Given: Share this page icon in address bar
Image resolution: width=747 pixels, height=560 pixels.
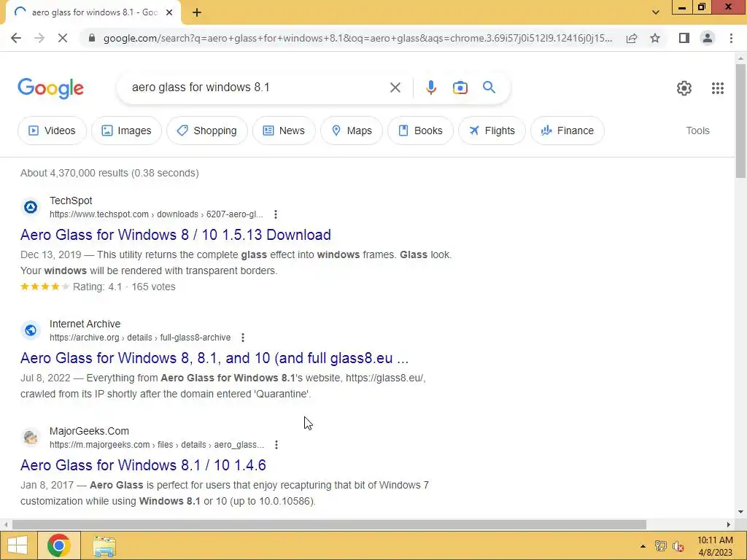Looking at the screenshot, I should [x=632, y=38].
